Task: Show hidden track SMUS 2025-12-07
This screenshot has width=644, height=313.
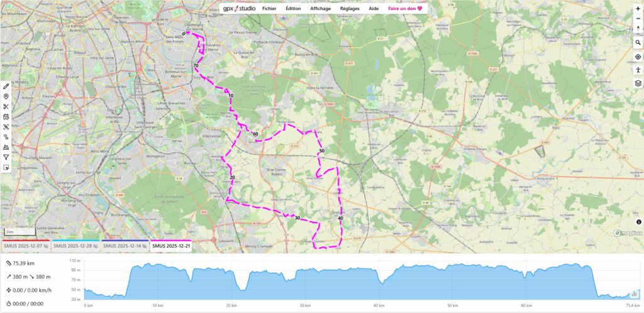Action: click(x=46, y=246)
